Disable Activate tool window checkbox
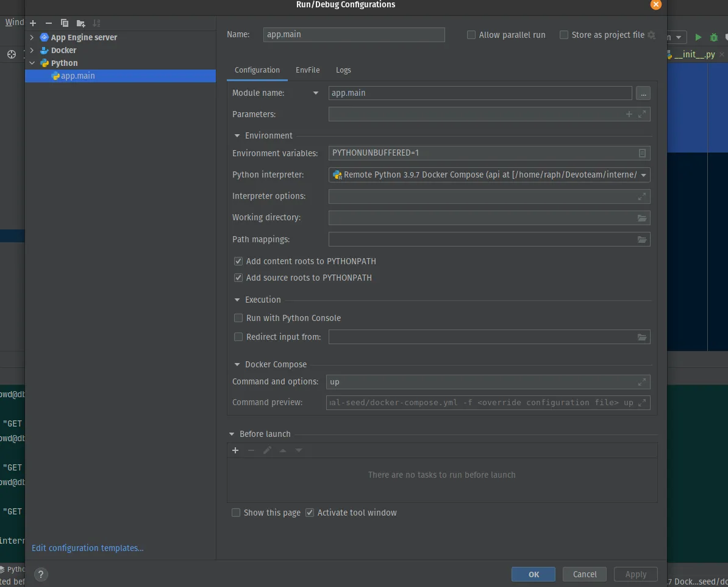This screenshot has width=728, height=587. click(x=310, y=513)
